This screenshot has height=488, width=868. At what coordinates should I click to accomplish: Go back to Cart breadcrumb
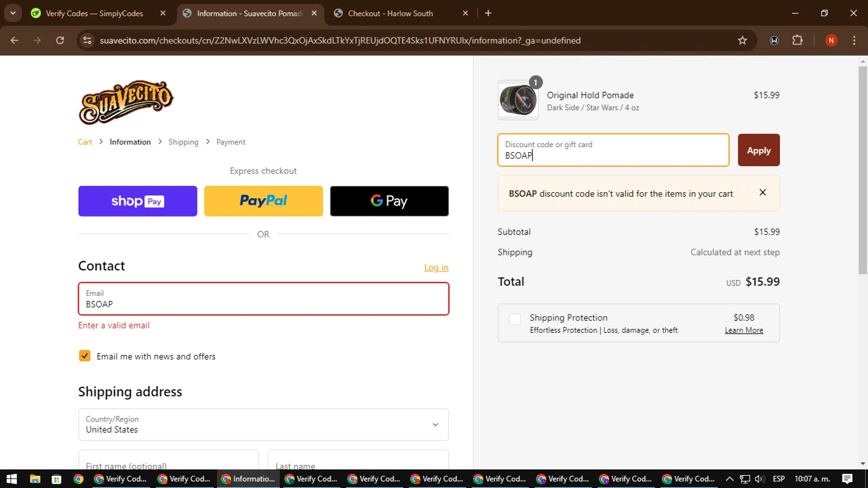(x=85, y=142)
